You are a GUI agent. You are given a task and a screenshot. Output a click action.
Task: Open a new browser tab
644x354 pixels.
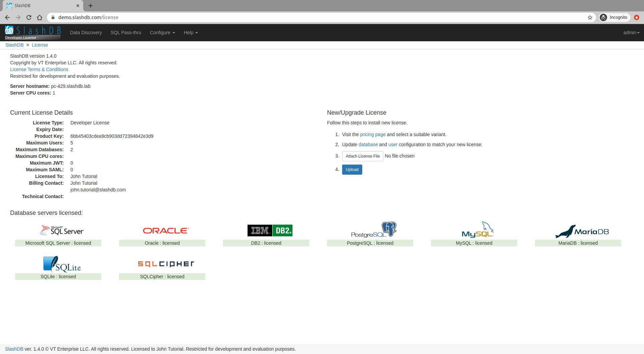click(91, 6)
